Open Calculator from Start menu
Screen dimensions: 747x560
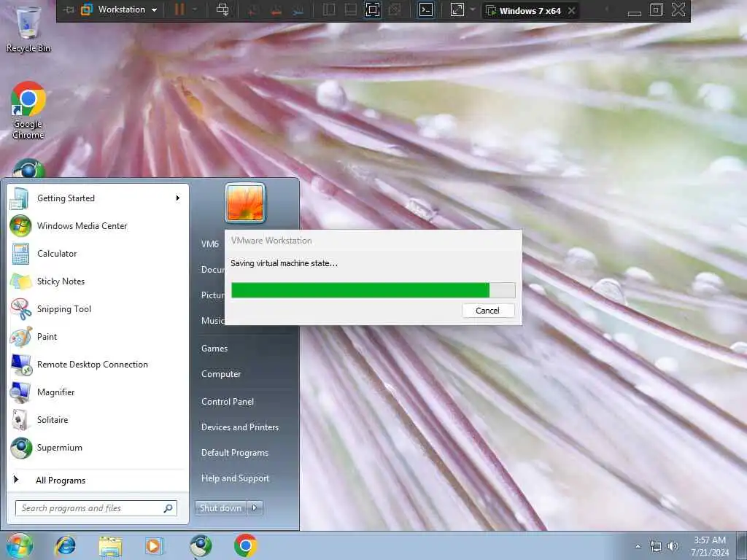(96, 254)
